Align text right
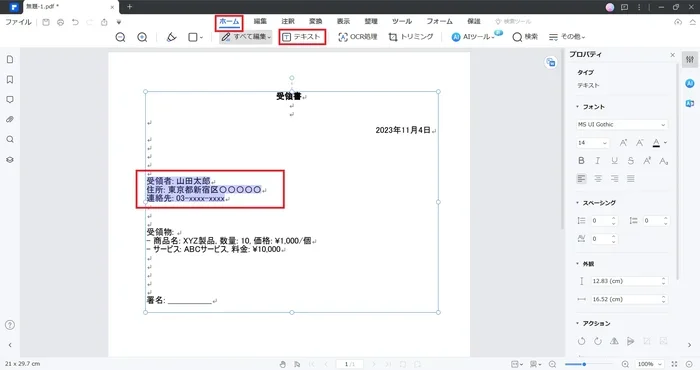 point(614,179)
